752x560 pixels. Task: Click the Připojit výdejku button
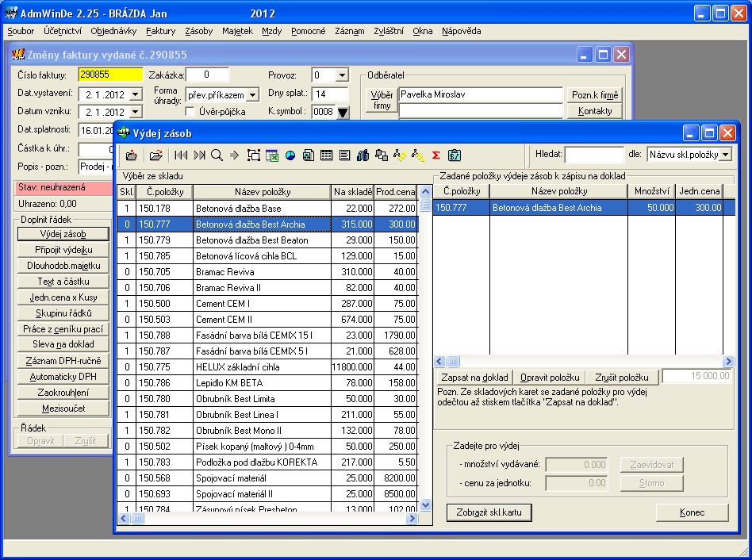tap(63, 250)
